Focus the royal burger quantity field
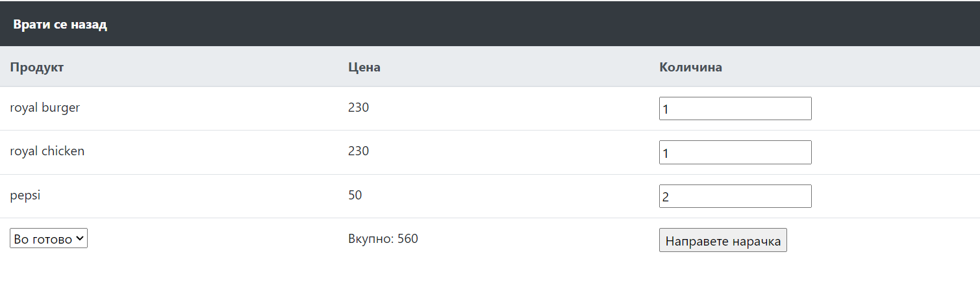This screenshot has height=291, width=980. pyautogui.click(x=735, y=108)
